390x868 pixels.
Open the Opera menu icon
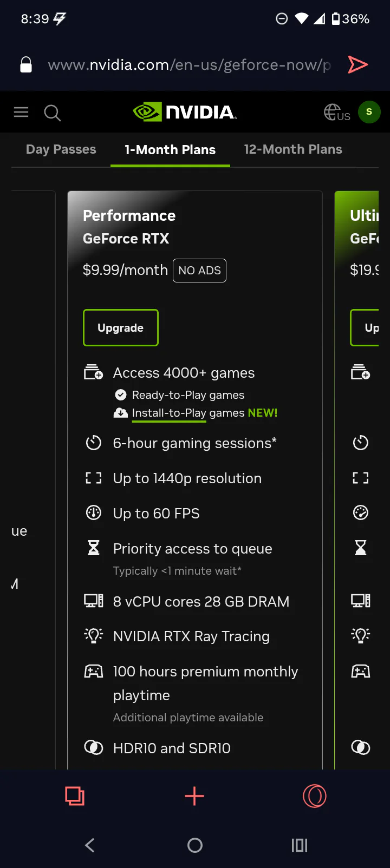[x=315, y=796]
